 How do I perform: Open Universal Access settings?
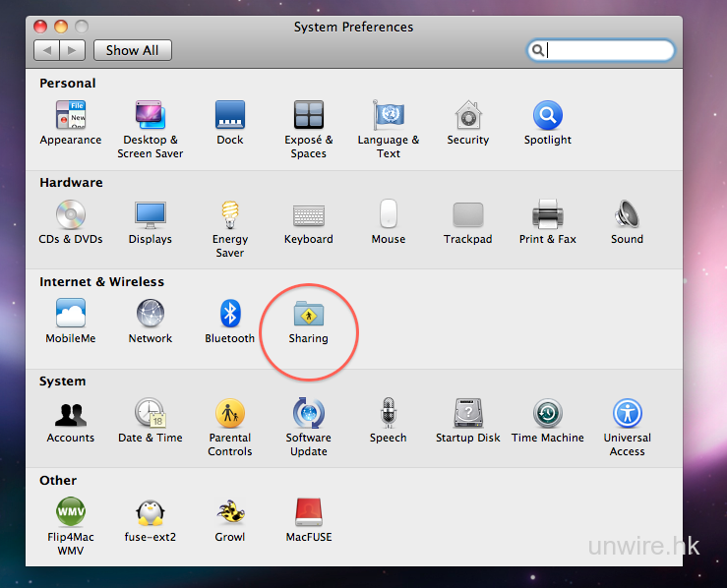[627, 414]
